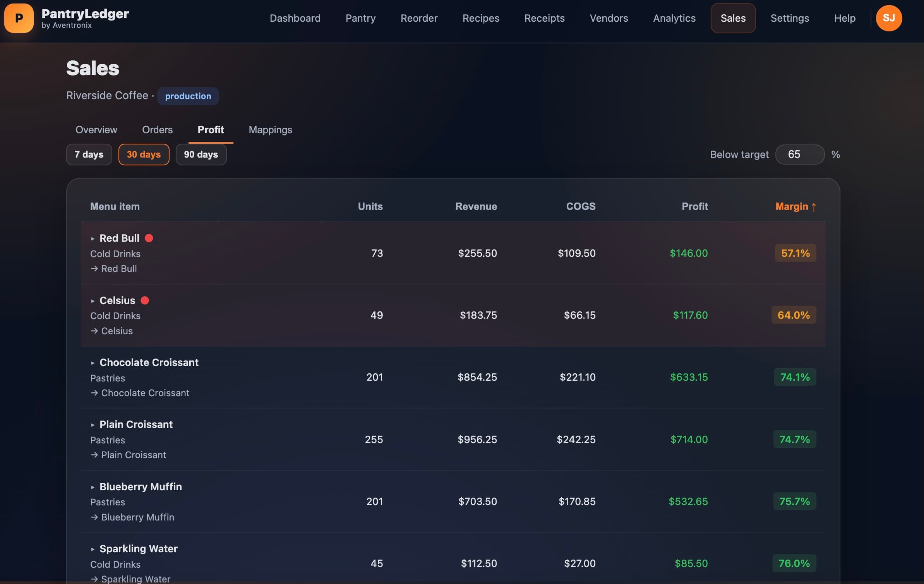This screenshot has width=924, height=584.
Task: Click the red warning dot beside Celsius
Action: point(145,301)
